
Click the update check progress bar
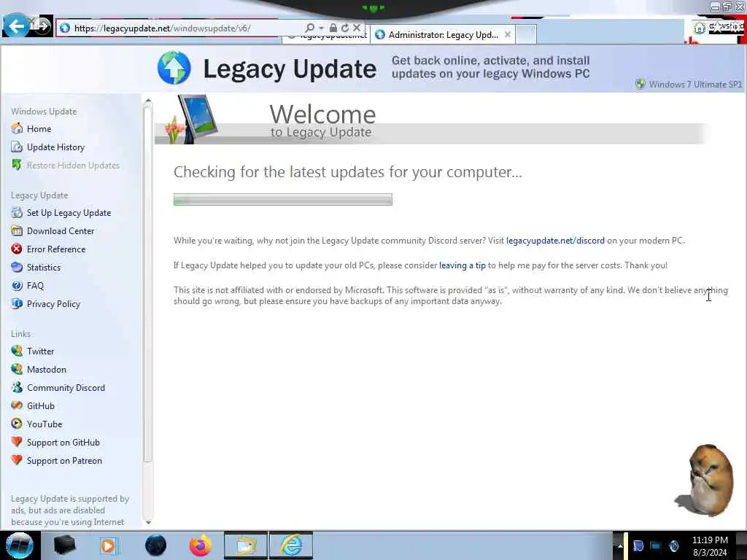tap(283, 200)
